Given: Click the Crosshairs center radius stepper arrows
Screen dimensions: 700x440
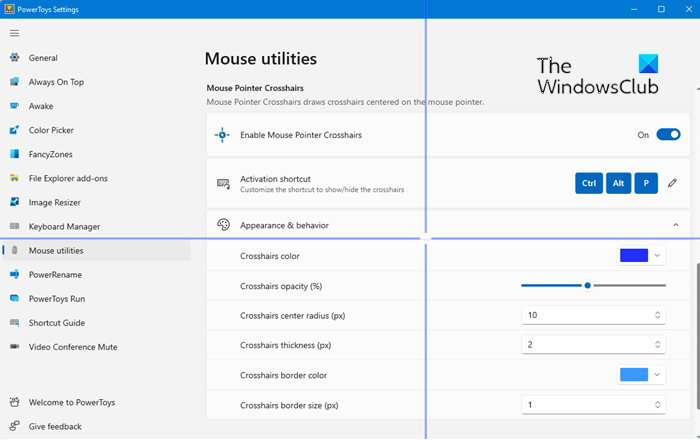Looking at the screenshot, I should point(657,315).
